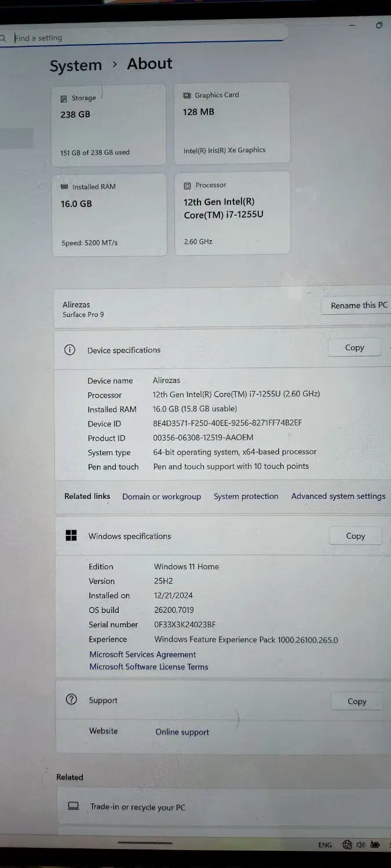Collapse the Support section header
391x868 pixels.
[223, 700]
